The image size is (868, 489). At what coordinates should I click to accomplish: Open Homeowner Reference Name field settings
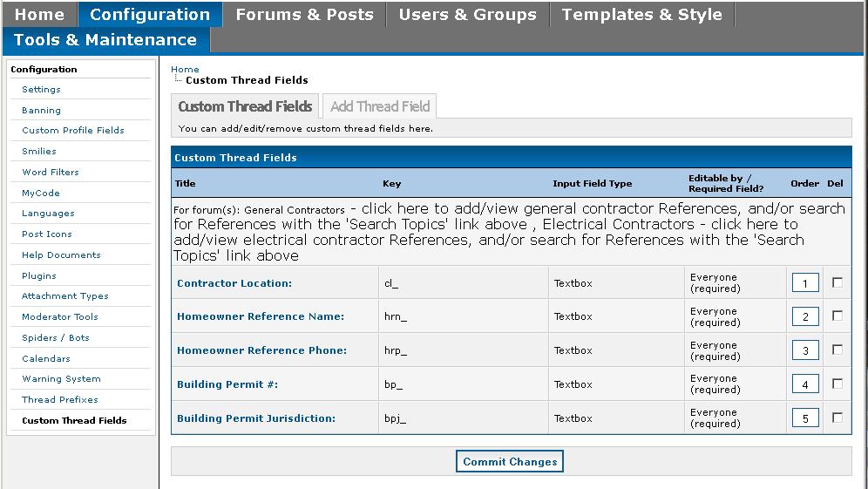(x=261, y=316)
